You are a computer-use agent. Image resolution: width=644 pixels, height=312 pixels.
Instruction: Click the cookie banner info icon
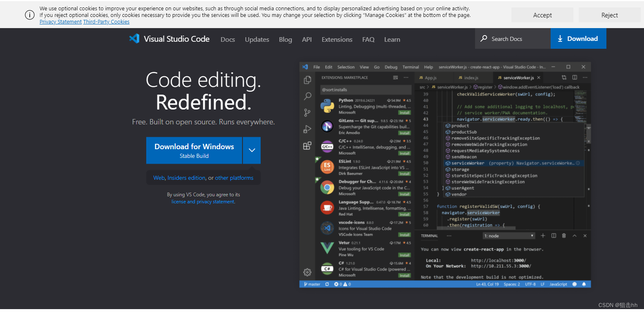[x=30, y=15]
